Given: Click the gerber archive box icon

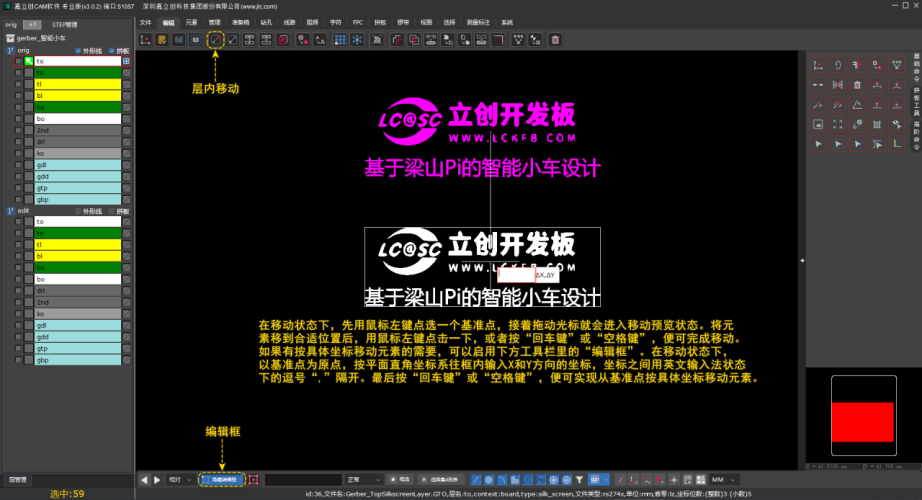Looking at the screenshot, I should coord(10,38).
